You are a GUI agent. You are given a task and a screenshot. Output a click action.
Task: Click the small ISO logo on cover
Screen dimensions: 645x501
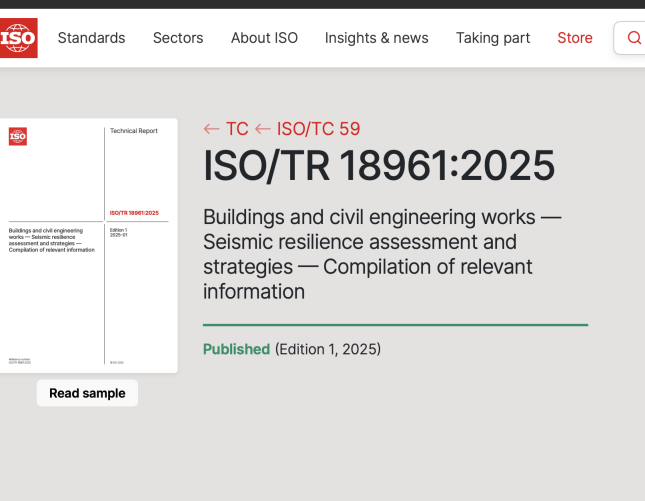coord(18,136)
